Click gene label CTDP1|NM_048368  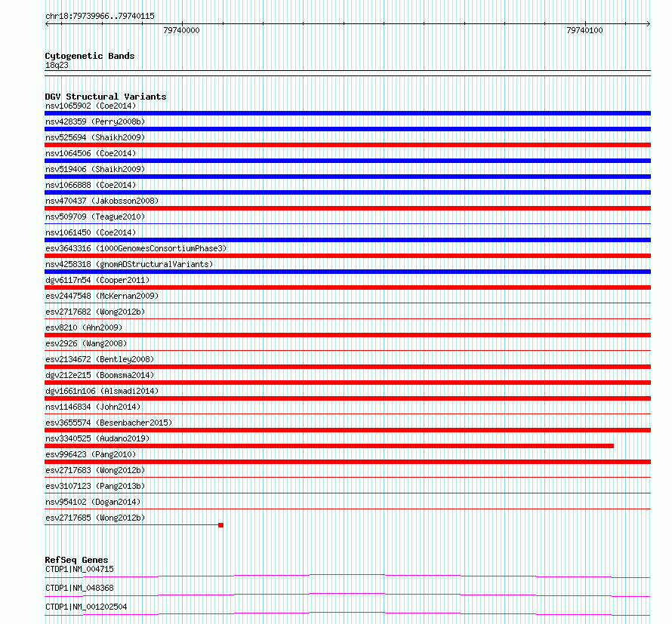[79, 588]
